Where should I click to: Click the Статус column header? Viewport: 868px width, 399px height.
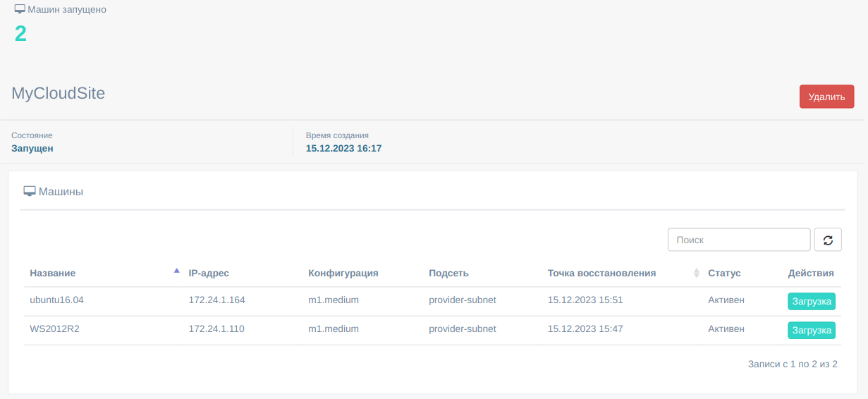pos(724,273)
